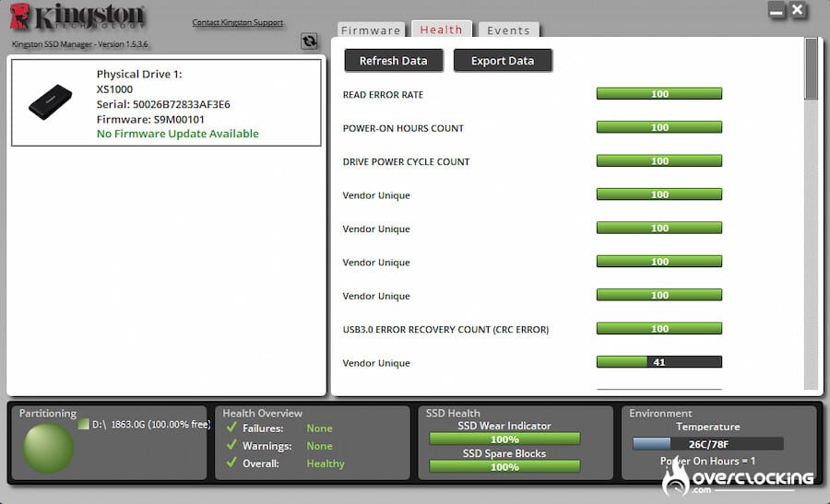The height and width of the screenshot is (504, 830).
Task: Click the Serial: 50026B72833AF3E6 text
Action: click(163, 104)
